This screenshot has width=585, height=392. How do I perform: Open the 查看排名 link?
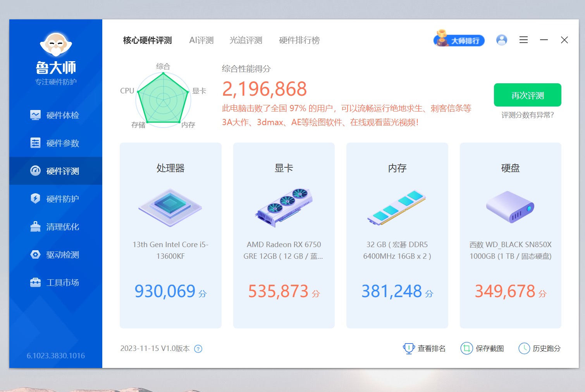(424, 348)
